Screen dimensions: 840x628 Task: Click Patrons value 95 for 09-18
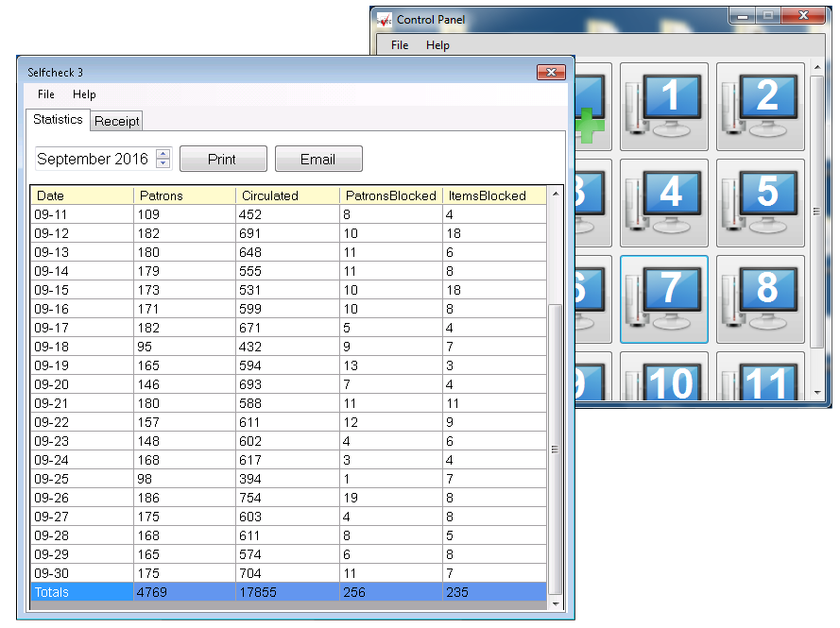(184, 347)
